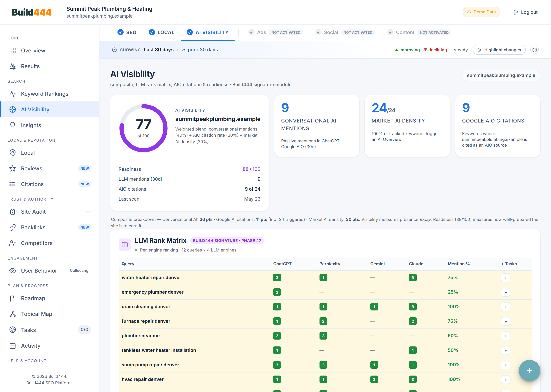Add task for furnace repair denver

(505, 321)
